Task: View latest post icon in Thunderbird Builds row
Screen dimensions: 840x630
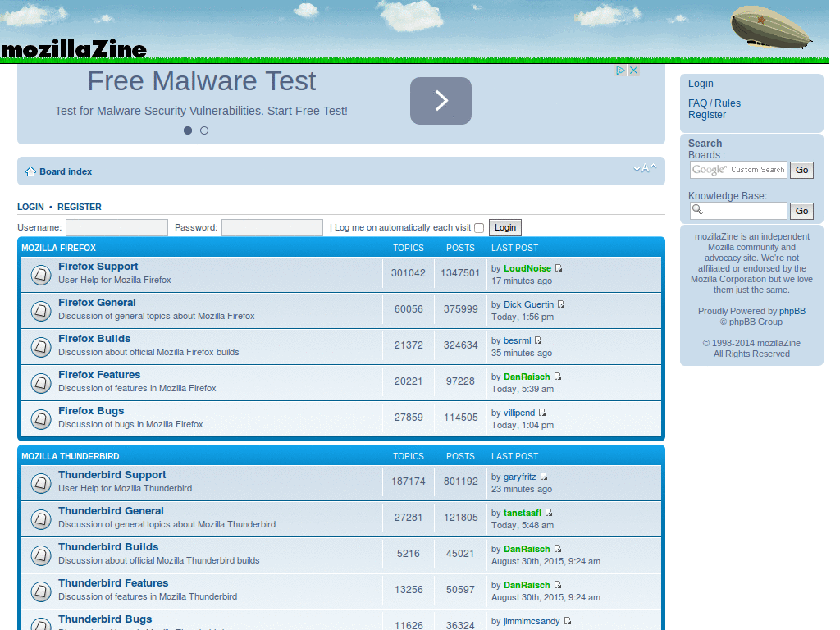Action: tap(558, 549)
